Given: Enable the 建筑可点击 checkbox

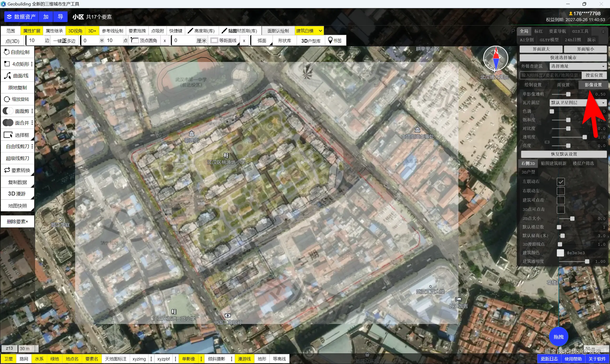Looking at the screenshot, I should (x=560, y=200).
